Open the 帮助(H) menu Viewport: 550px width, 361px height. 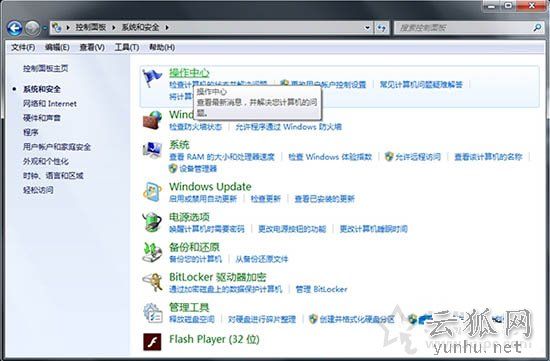click(162, 47)
